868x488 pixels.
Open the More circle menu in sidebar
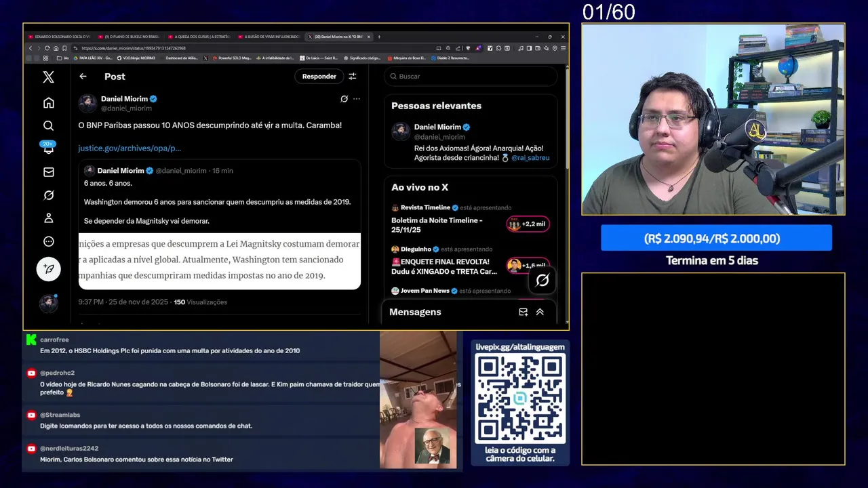pyautogui.click(x=48, y=241)
